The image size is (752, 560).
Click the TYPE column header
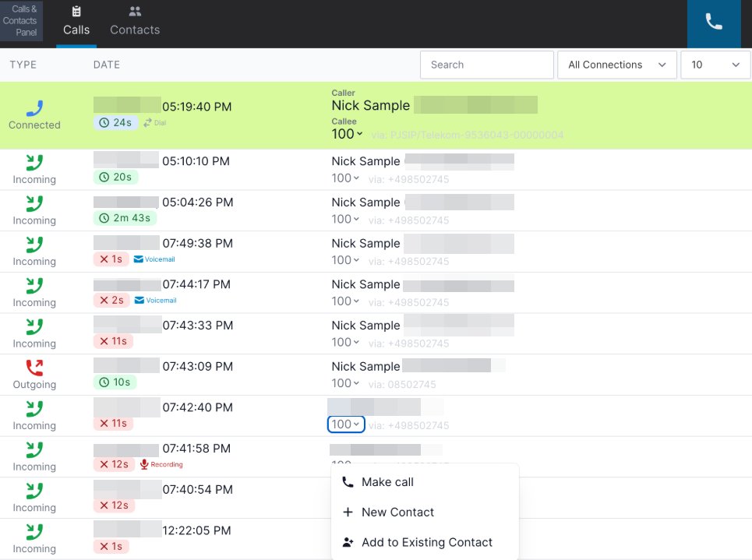point(23,65)
